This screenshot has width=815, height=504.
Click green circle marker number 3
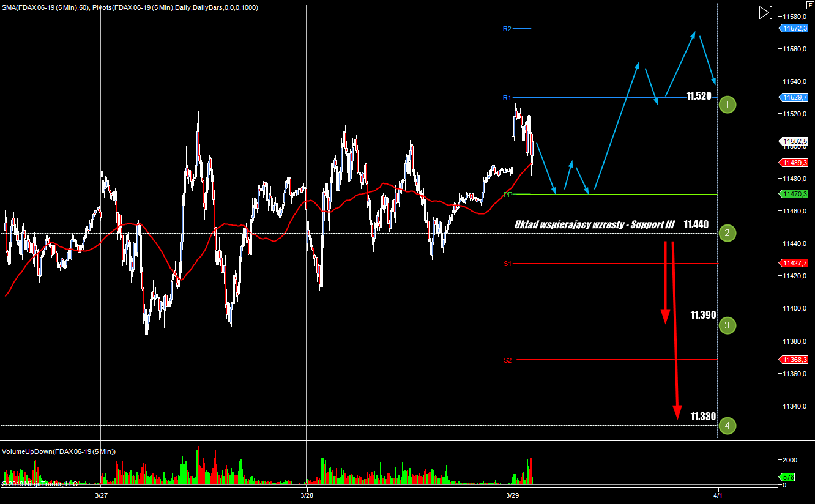727,325
